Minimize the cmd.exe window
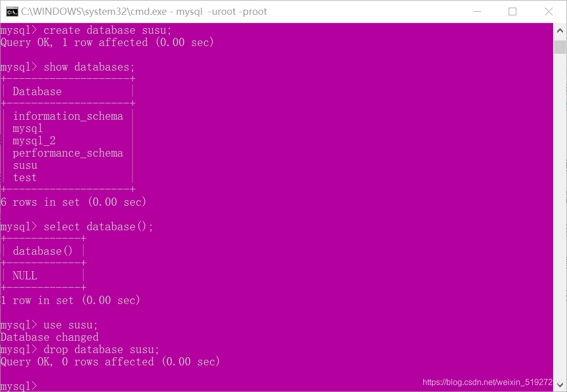 [x=477, y=12]
